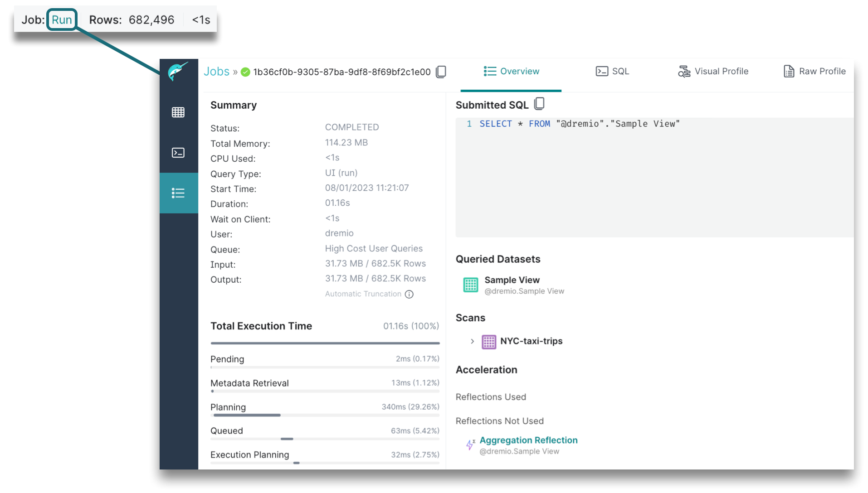Click the Automatic Truncation info icon
The width and height of the screenshot is (868, 493).
(x=409, y=294)
